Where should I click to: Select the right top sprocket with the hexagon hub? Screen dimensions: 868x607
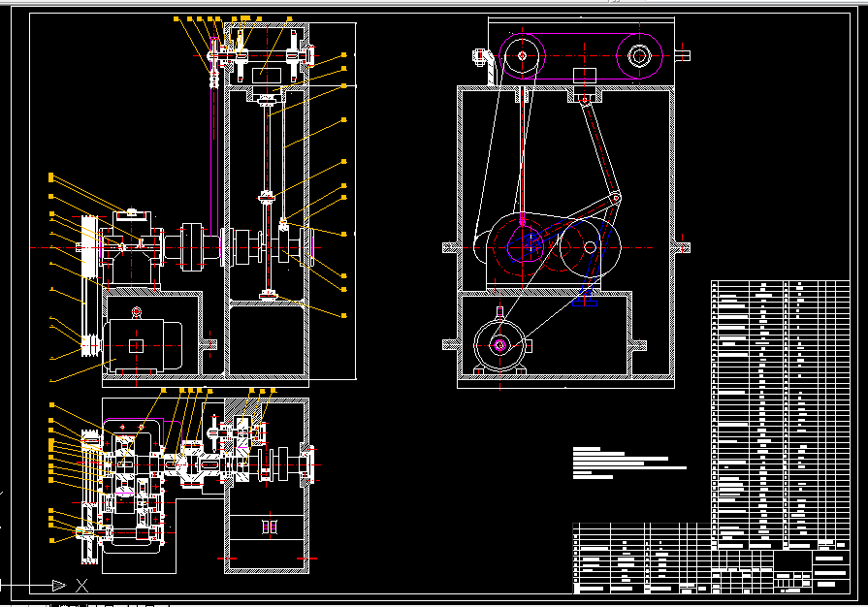pos(639,55)
